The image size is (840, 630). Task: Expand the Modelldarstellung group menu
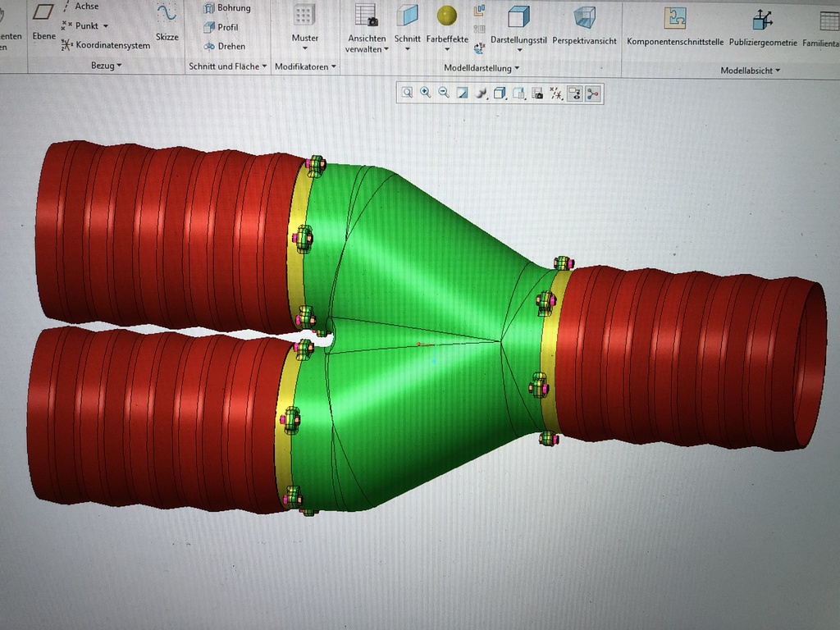[x=481, y=68]
